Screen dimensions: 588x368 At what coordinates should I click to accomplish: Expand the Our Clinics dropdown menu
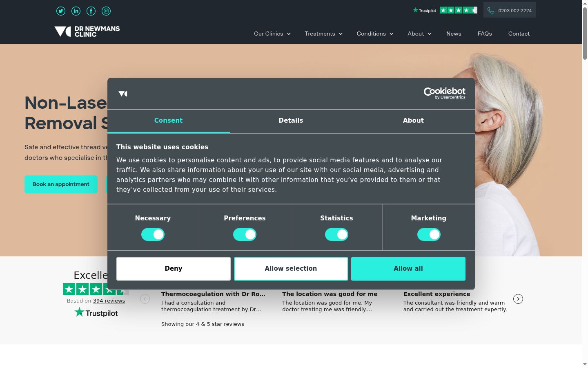click(272, 34)
